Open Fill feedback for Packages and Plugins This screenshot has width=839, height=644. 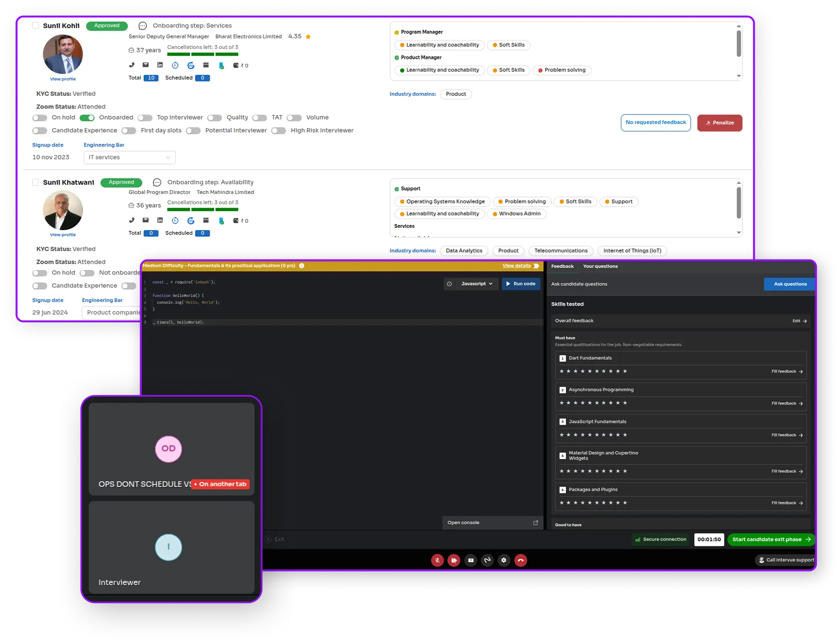tap(787, 503)
